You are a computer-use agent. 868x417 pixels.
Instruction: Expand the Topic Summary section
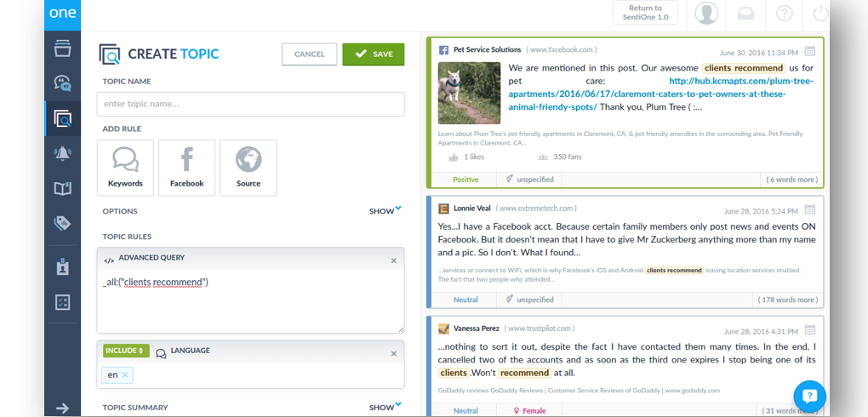[x=385, y=407]
